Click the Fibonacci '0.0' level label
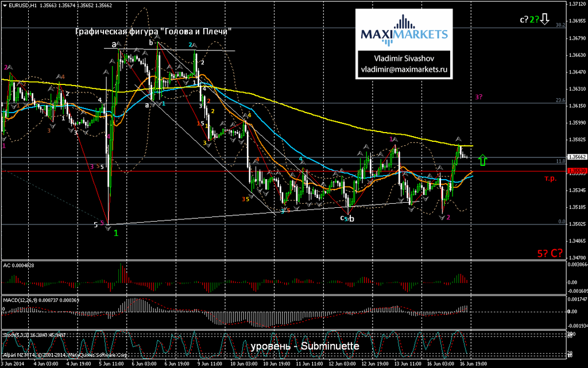 click(x=562, y=222)
